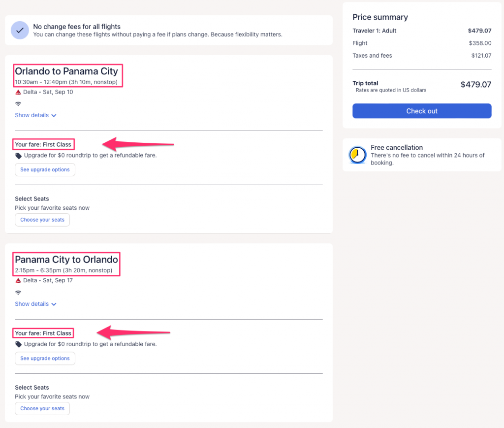
Task: Open See upgrade options for the return flight
Action: (45, 359)
